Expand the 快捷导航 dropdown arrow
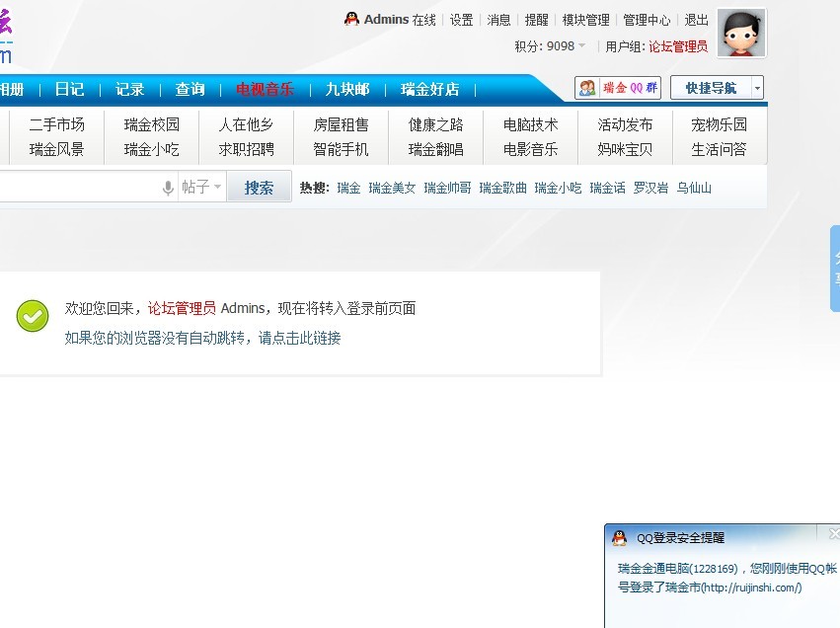 click(757, 88)
